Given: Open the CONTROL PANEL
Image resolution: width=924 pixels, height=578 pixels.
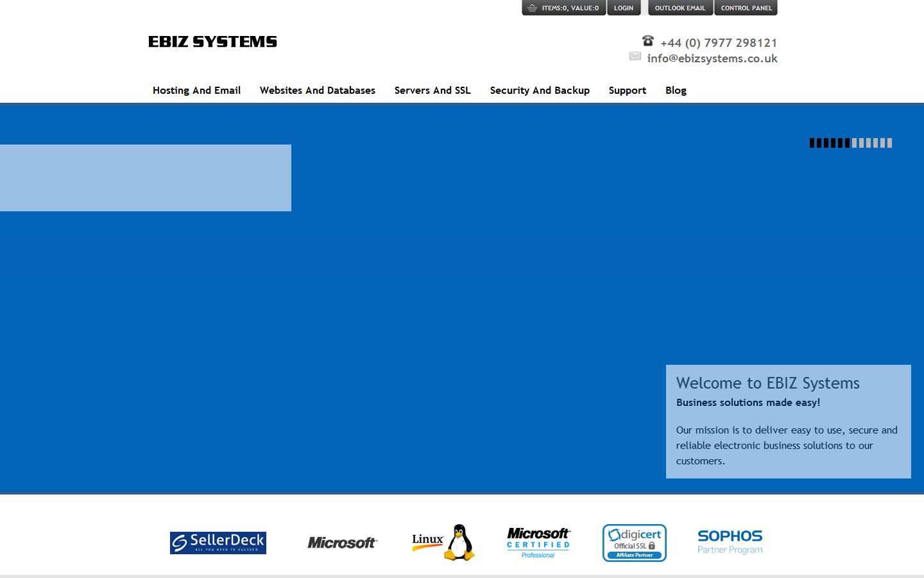Looking at the screenshot, I should 746,8.
